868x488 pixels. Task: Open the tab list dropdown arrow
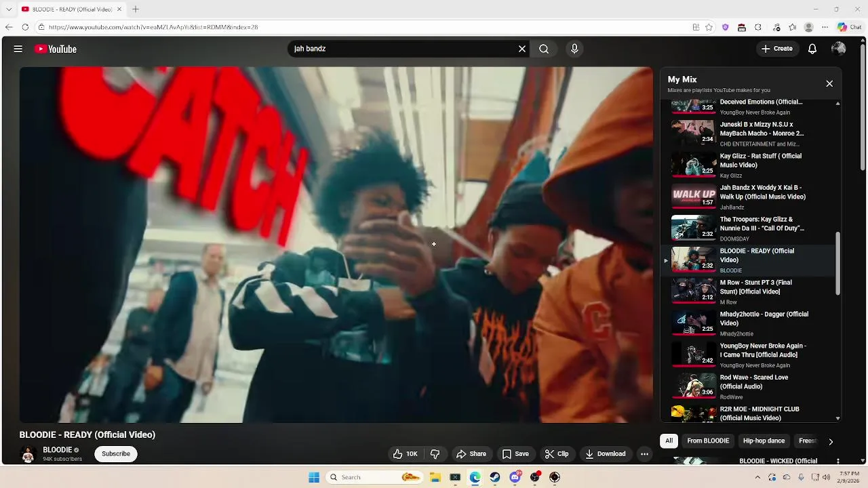tap(9, 9)
